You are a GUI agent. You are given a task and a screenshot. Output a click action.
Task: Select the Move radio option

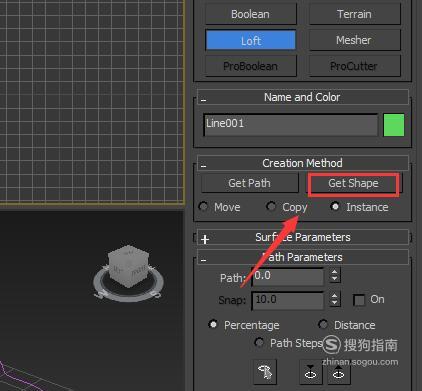(203, 207)
